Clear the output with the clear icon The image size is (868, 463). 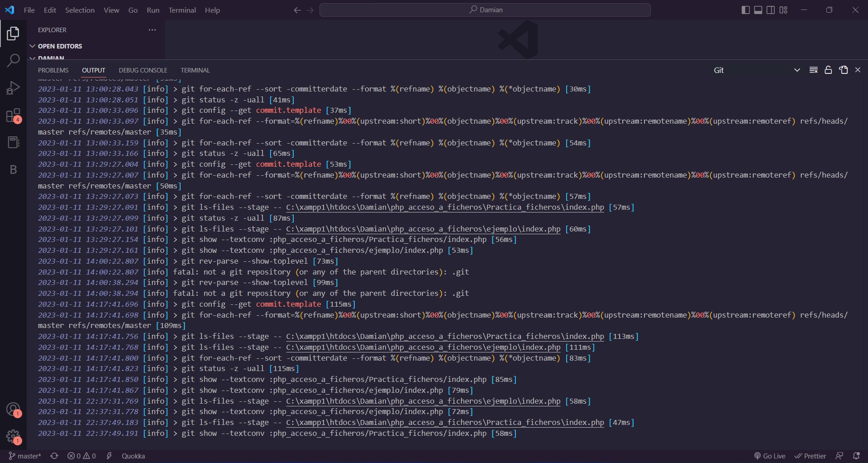[813, 70]
